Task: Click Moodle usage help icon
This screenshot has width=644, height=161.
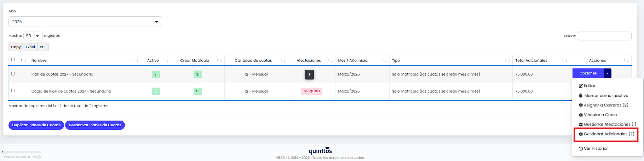Action: [x=39, y=157]
